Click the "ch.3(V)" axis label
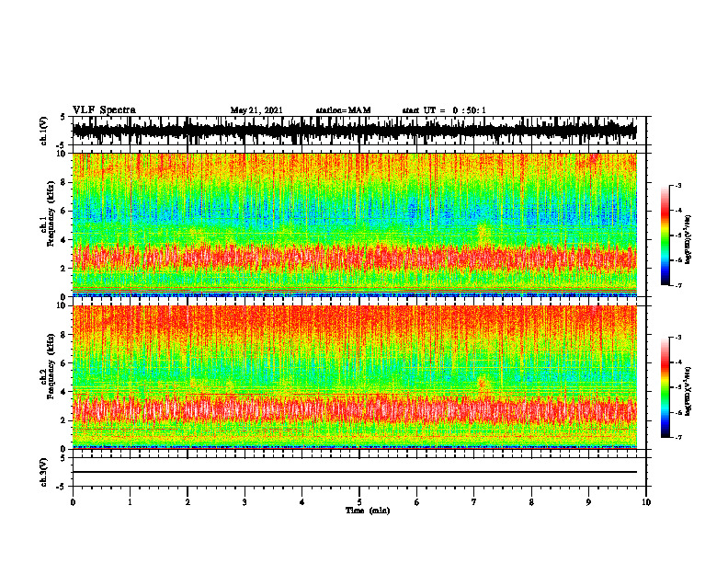The width and height of the screenshot is (728, 563). pos(44,472)
